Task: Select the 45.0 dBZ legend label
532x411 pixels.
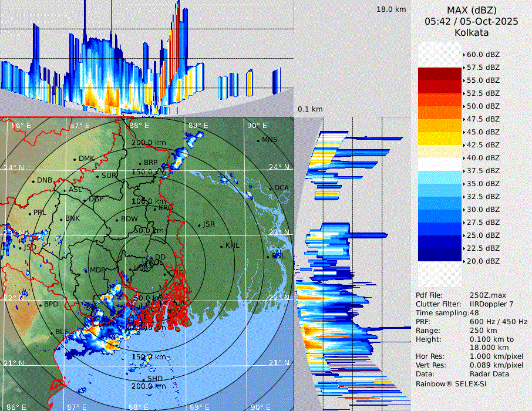Action: click(x=483, y=132)
